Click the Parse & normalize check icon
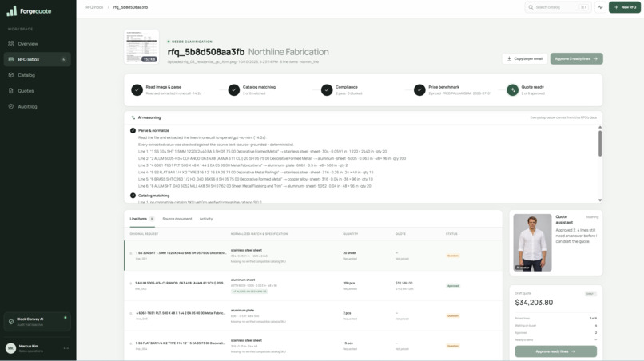Screen dimensions: 644x361 (133, 131)
